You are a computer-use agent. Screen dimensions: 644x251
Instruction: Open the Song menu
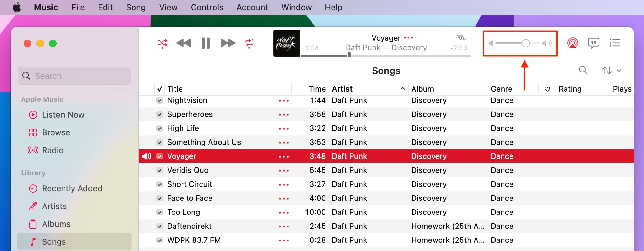pos(136,7)
